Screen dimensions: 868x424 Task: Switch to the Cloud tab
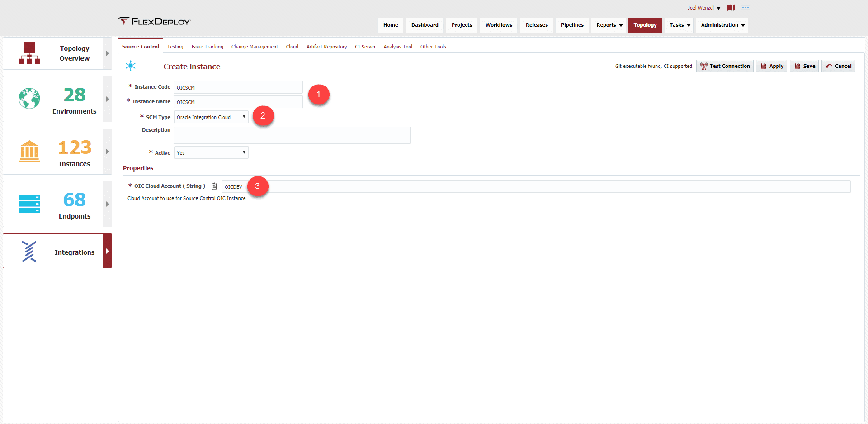click(292, 47)
